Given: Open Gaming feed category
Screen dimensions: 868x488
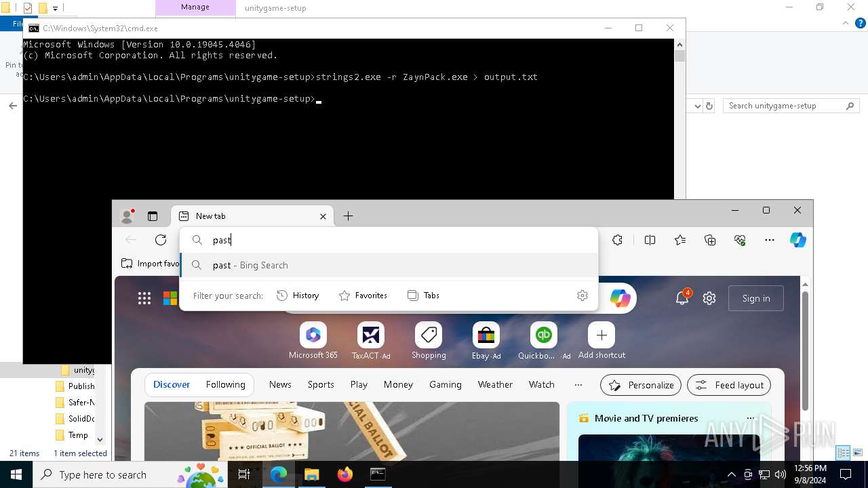Looking at the screenshot, I should pyautogui.click(x=446, y=384).
